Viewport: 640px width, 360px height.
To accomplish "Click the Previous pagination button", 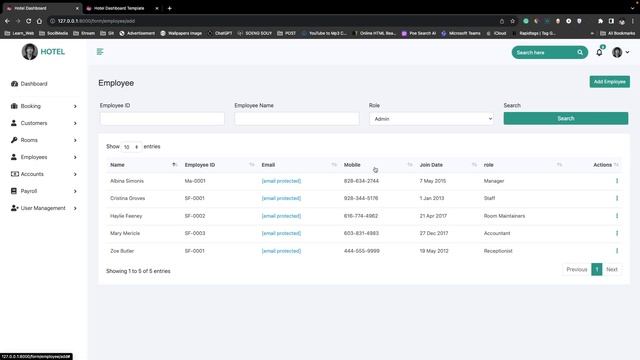I will (x=576, y=269).
